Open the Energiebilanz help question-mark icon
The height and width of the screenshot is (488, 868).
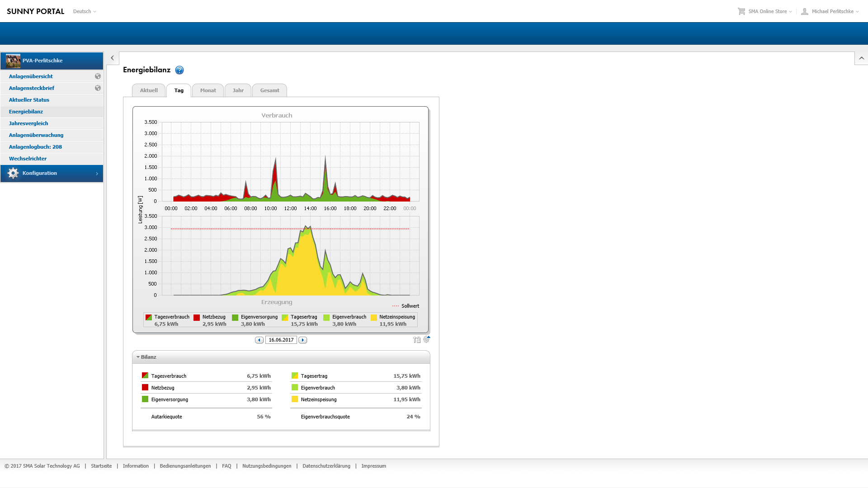click(179, 70)
